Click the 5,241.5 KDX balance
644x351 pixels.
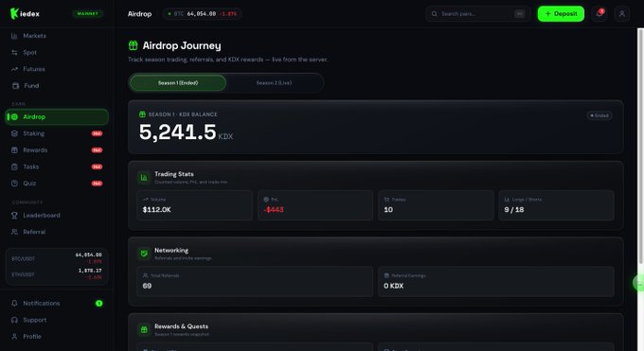[186, 132]
